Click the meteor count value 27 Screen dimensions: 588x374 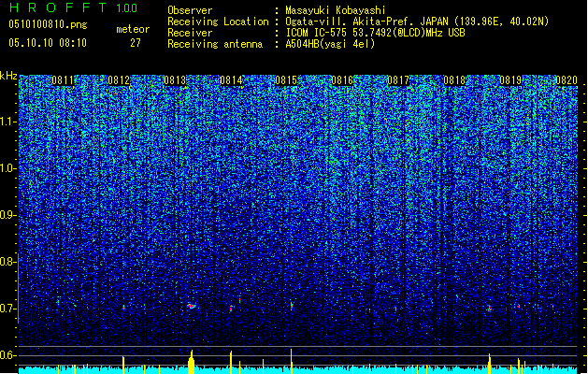tap(136, 43)
